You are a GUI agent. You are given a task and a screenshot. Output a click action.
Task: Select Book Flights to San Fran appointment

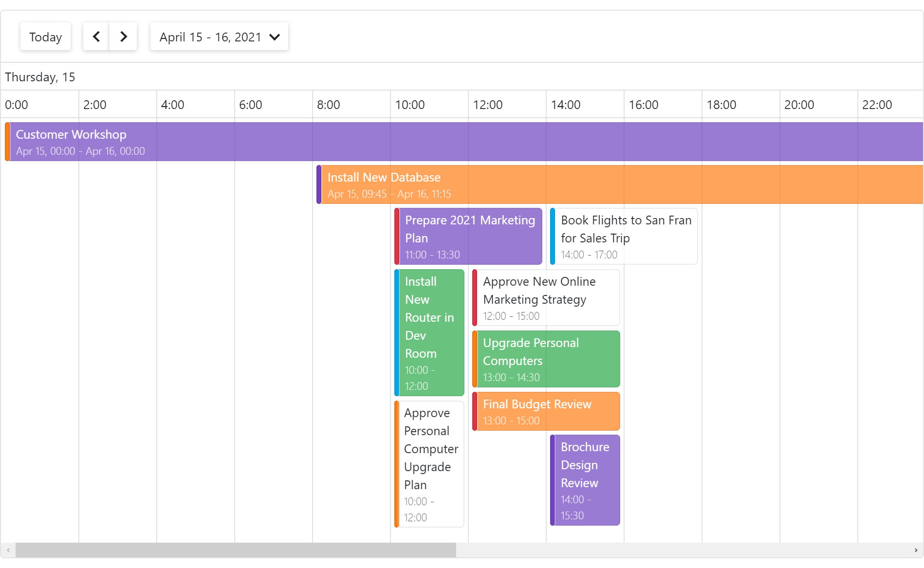(624, 237)
